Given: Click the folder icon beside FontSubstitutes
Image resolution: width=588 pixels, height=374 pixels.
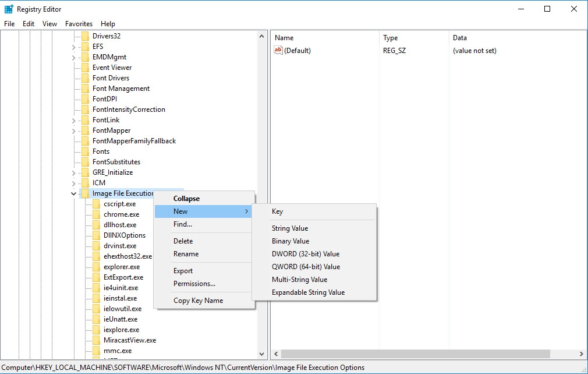Looking at the screenshot, I should click(85, 162).
